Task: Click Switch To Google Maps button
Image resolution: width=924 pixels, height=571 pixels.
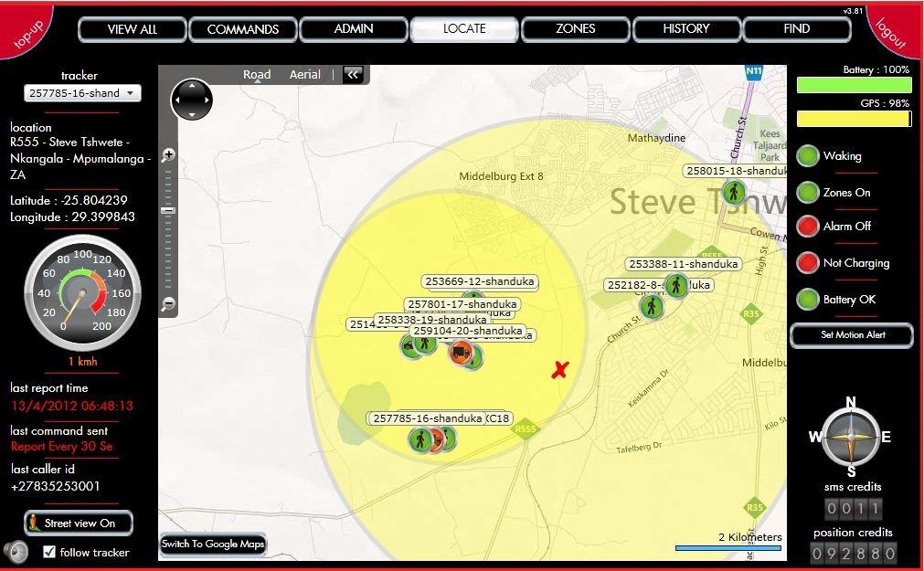Action: (x=213, y=545)
